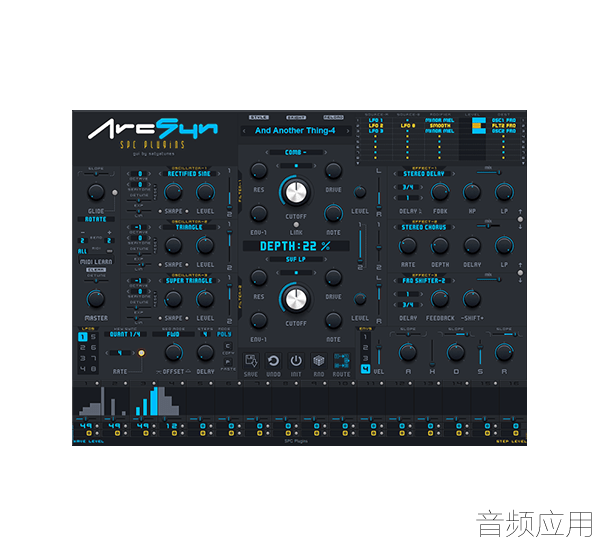Click the large Filter 2 Cutoff knob

point(296,299)
